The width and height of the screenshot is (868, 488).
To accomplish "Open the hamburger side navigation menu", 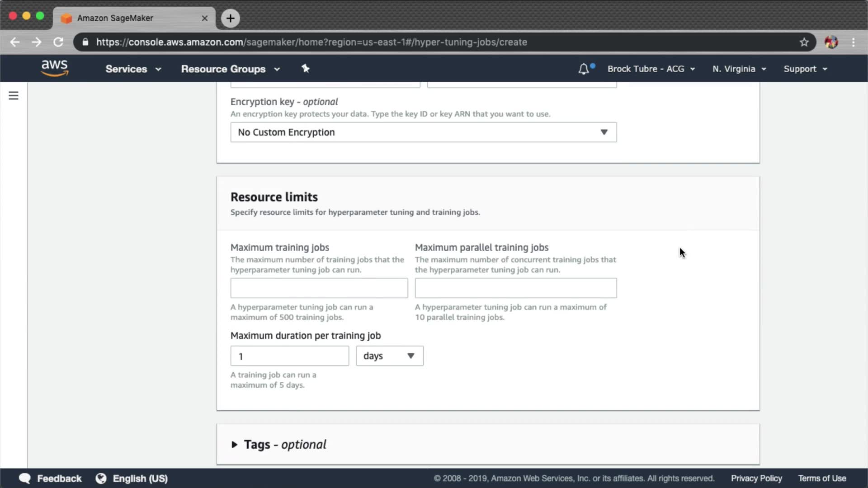I will coord(14,96).
